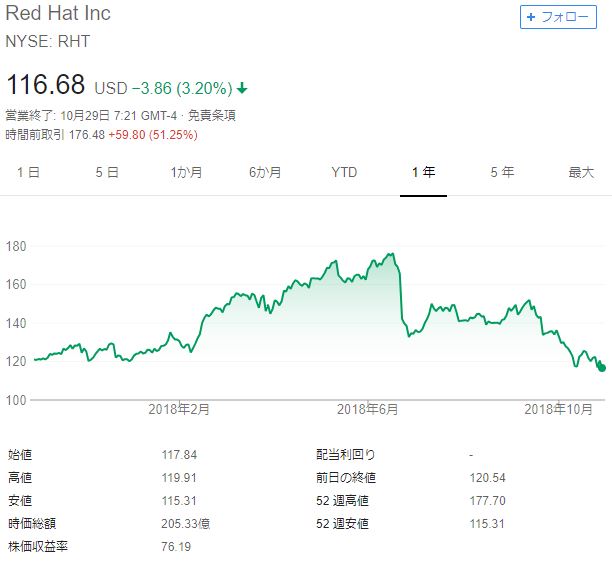Click the Red Hat Inc title
Screen dimensions: 612x567
point(58,13)
